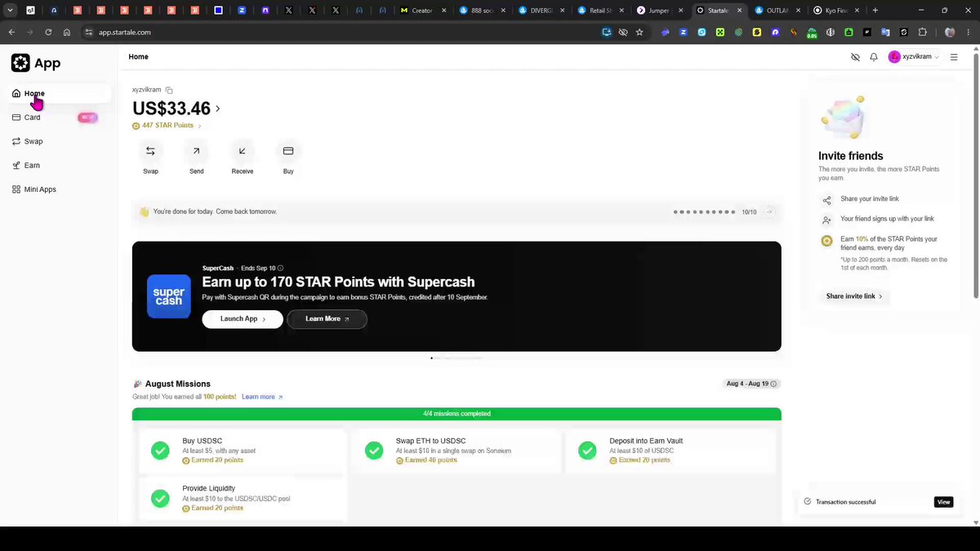The image size is (980, 551).
Task: Open the 447 STAR Points link
Action: [167, 126]
